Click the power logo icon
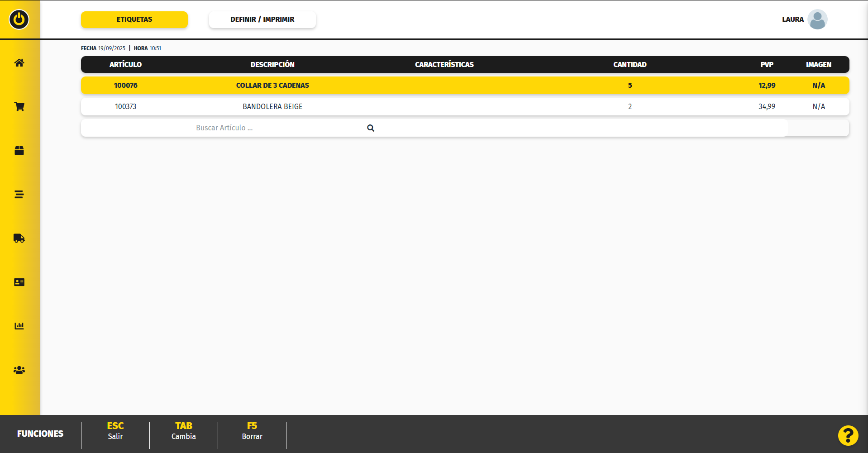Viewport: 868px width, 453px height. (x=19, y=19)
